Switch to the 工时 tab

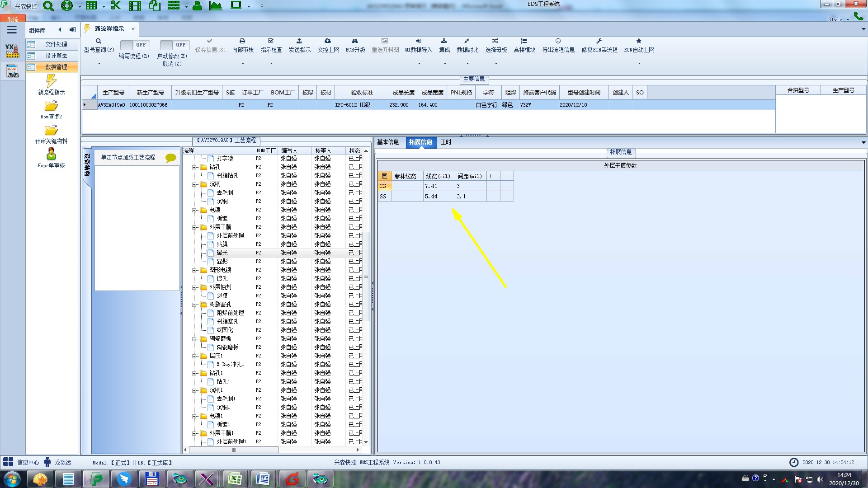446,142
